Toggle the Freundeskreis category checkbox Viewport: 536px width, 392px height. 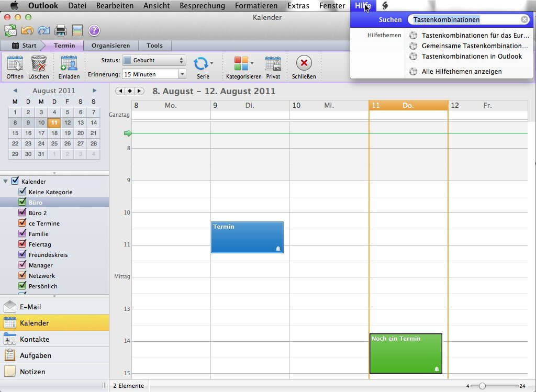[22, 254]
